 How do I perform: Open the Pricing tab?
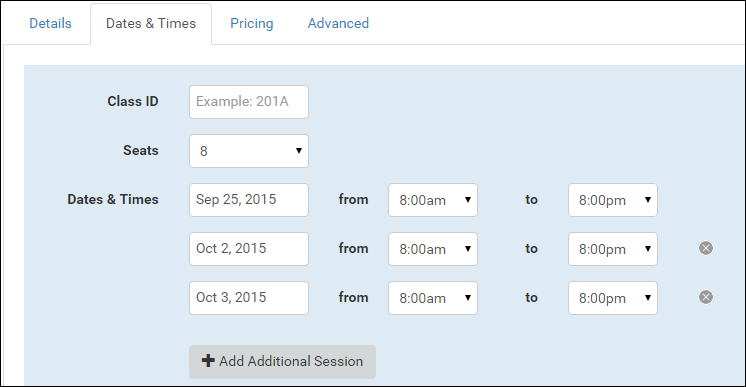252,23
